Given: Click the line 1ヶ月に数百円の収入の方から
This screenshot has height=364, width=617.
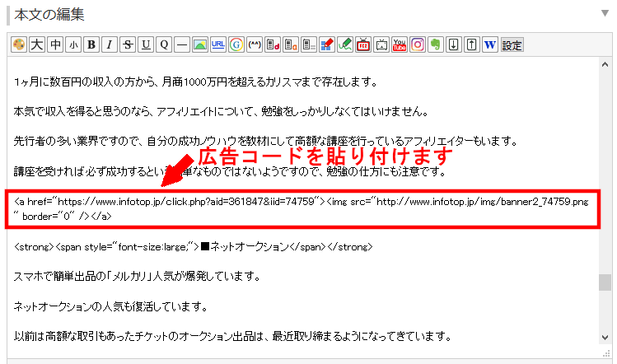Looking at the screenshot, I should (x=195, y=82).
